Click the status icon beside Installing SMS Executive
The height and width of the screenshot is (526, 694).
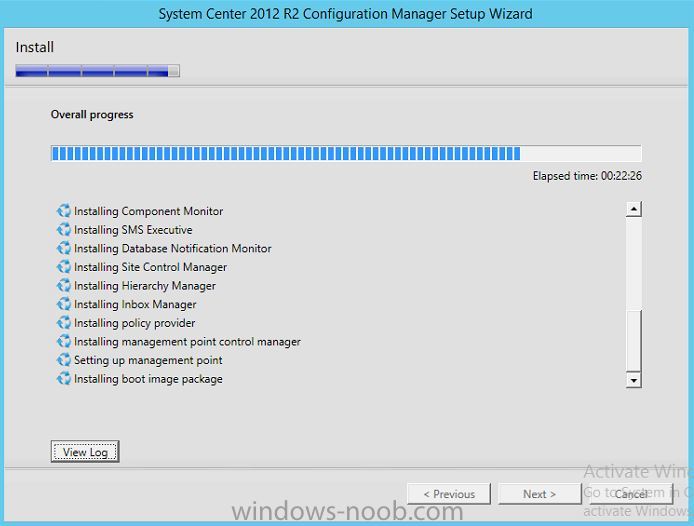pos(64,229)
